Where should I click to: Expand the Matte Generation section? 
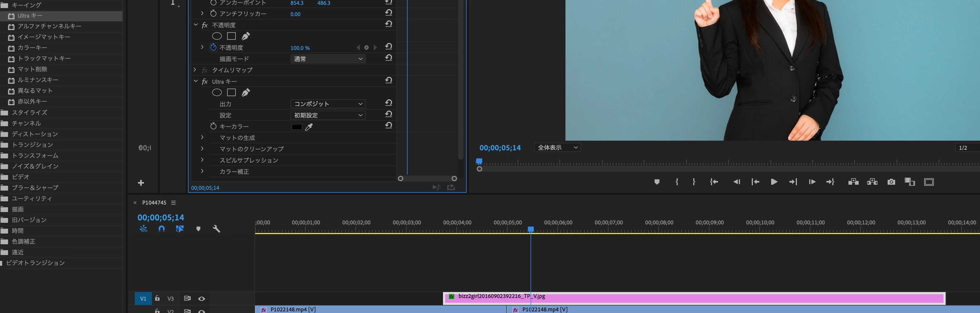[x=202, y=138]
